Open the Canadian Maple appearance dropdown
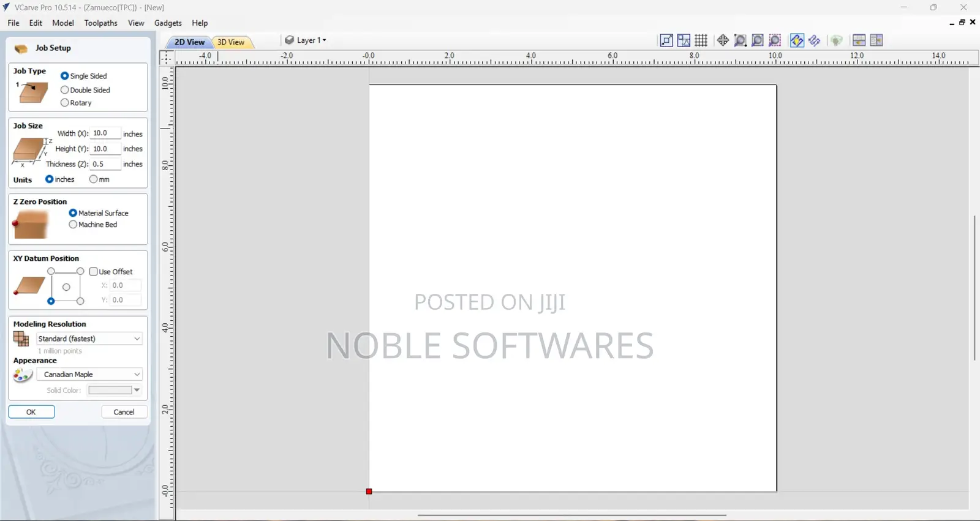 point(89,374)
